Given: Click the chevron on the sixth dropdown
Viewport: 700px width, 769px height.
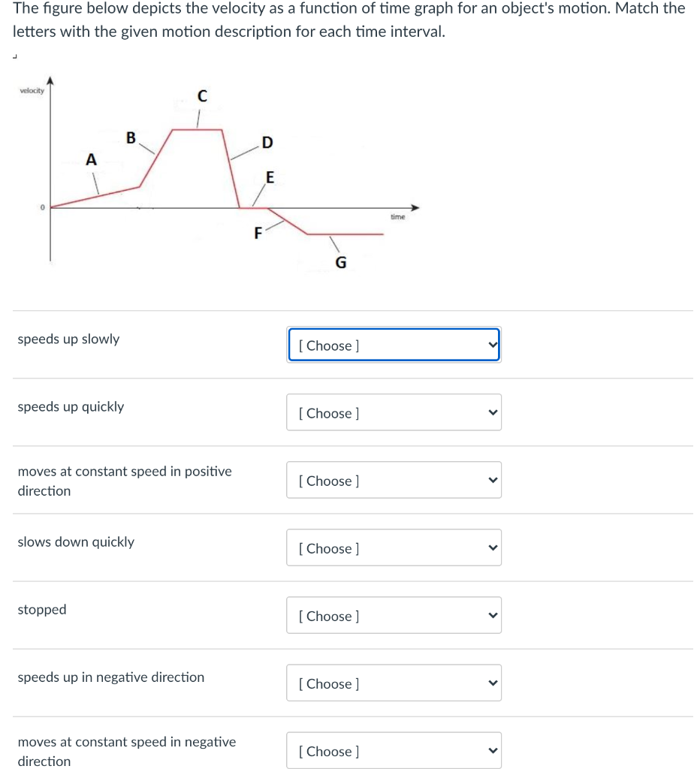Looking at the screenshot, I should pyautogui.click(x=492, y=683).
